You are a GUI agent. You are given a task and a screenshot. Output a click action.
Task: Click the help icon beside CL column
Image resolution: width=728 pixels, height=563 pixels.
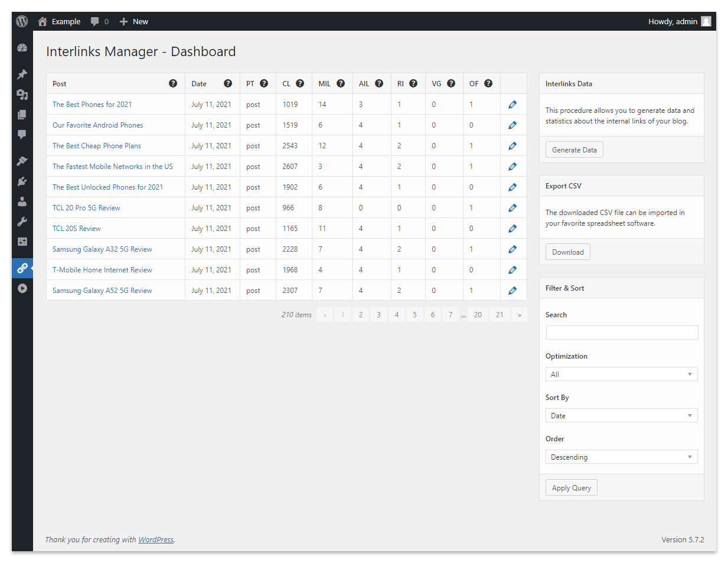point(300,83)
